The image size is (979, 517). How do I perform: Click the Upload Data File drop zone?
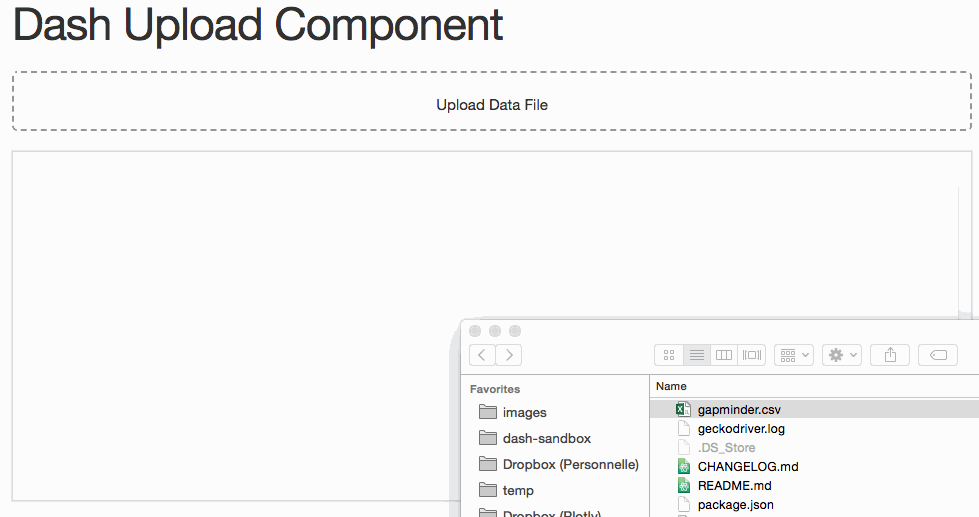491,101
